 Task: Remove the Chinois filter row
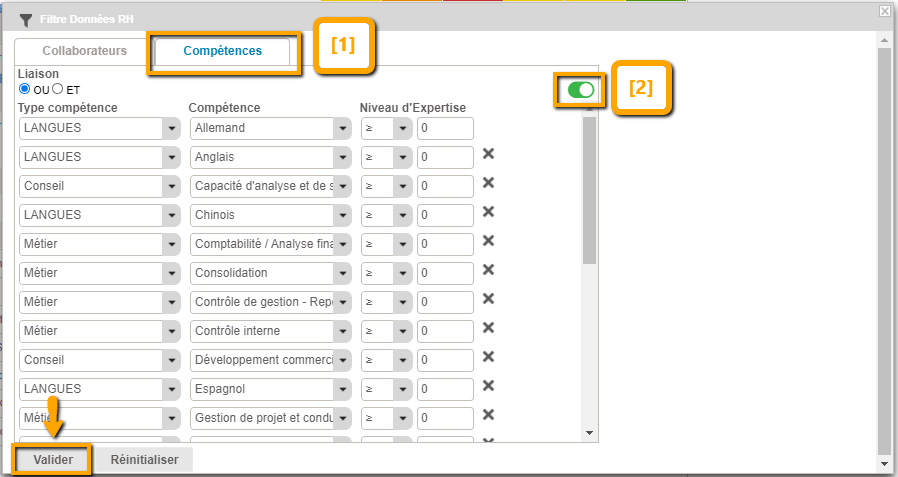(488, 212)
